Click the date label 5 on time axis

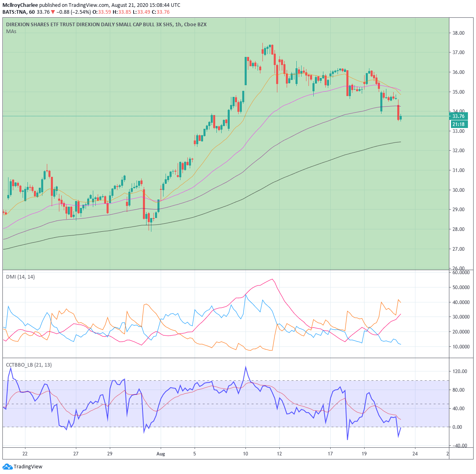[195, 454]
